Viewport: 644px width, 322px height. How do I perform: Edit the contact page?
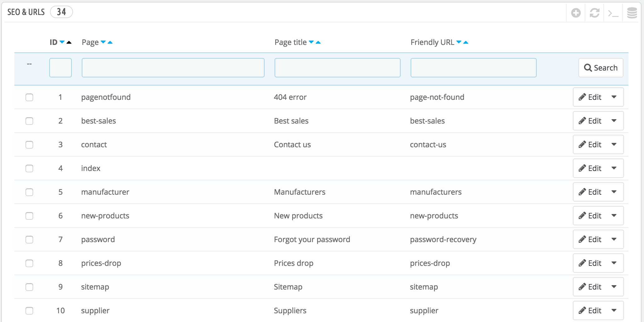point(590,144)
